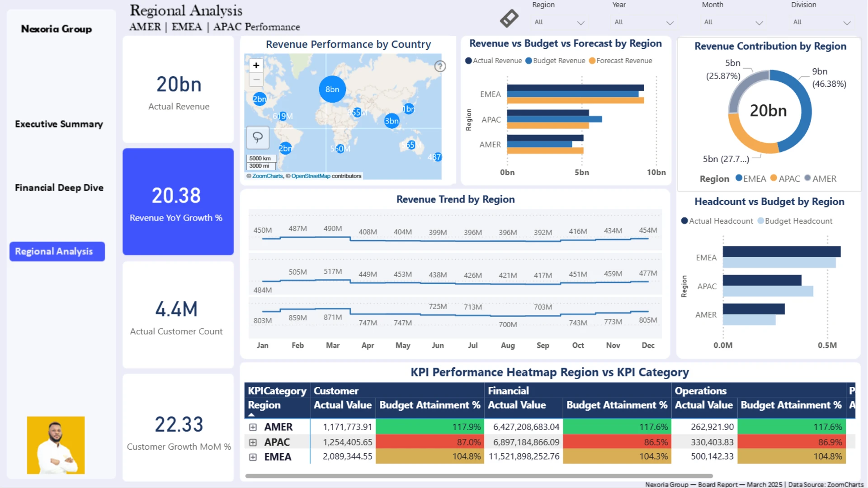Click the 3bn bubble on the map
The width and height of the screenshot is (868, 488).
tap(392, 121)
